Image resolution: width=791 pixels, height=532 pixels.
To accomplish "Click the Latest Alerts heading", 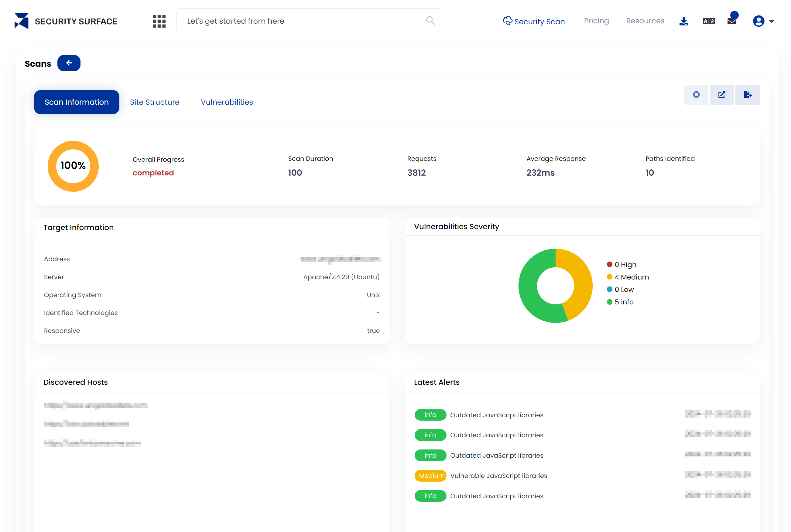I will pos(437,382).
